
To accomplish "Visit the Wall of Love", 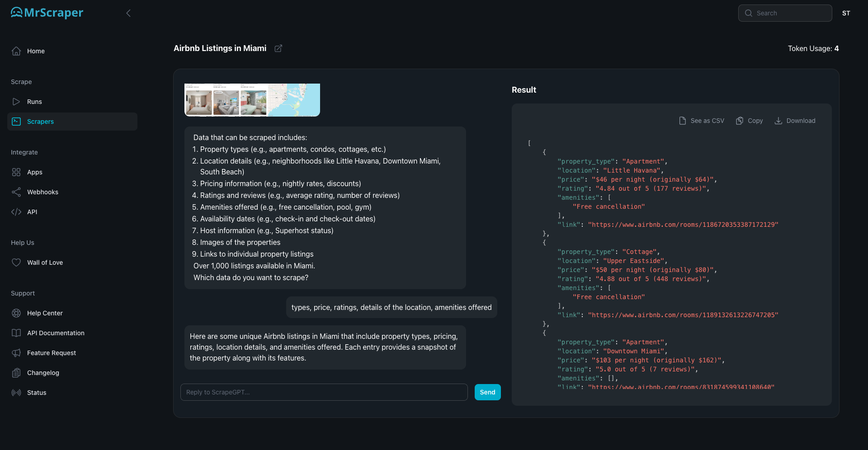I will pyautogui.click(x=72, y=262).
